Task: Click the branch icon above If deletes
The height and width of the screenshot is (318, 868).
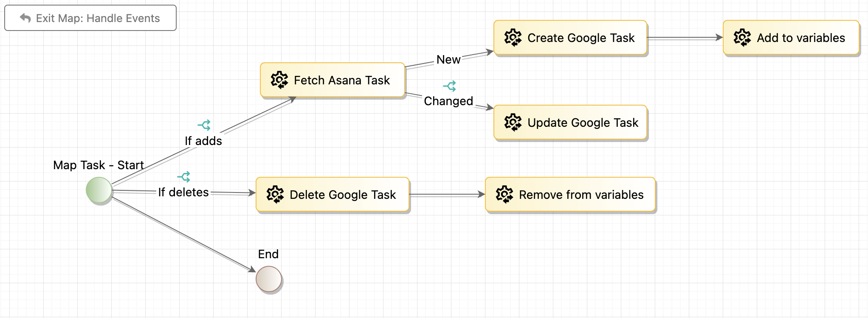Action: tap(184, 176)
